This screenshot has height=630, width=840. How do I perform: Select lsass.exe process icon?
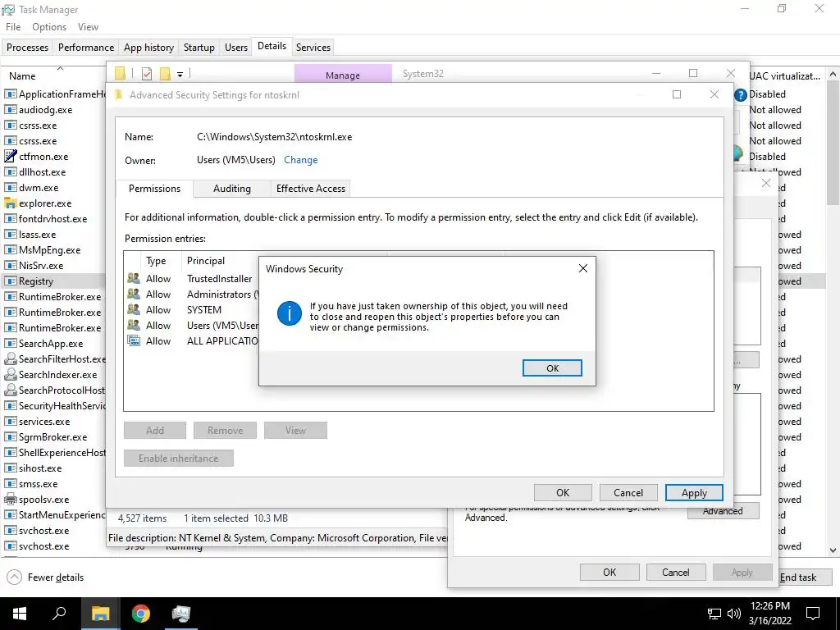10,234
